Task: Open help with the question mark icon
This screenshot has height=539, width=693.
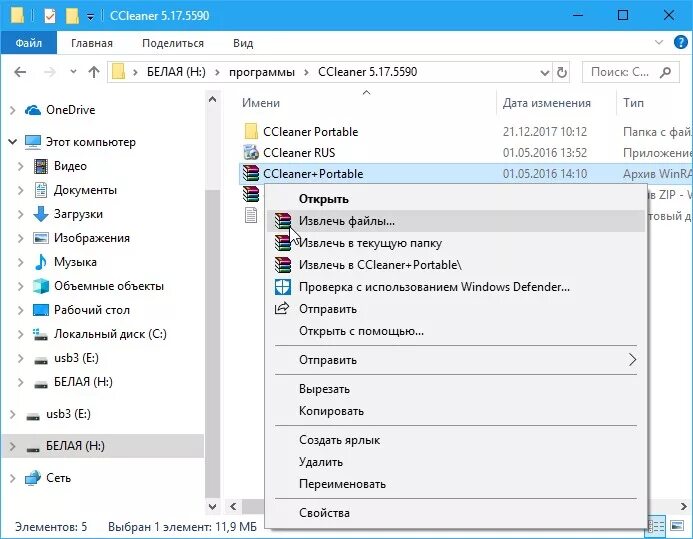Action: (x=680, y=42)
